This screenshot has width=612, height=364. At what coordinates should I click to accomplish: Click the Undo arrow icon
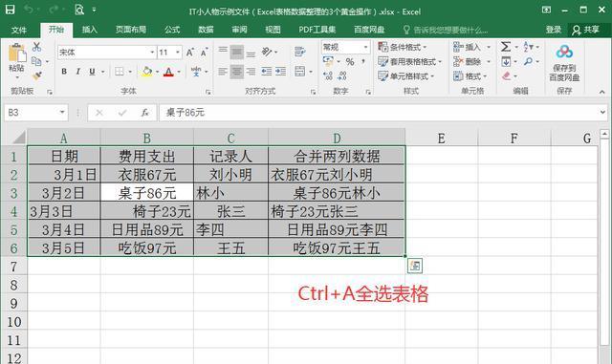click(29, 10)
